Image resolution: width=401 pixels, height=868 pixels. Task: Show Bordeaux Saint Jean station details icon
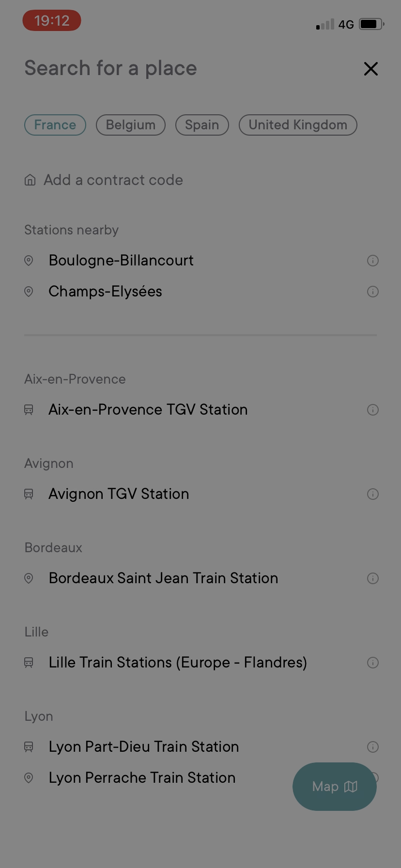pos(372,578)
